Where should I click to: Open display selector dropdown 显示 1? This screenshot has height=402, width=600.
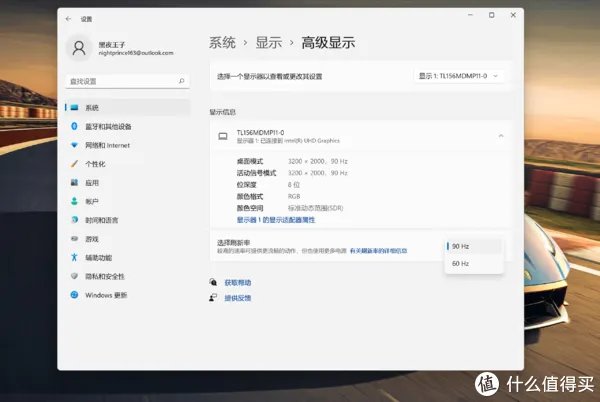tap(459, 76)
